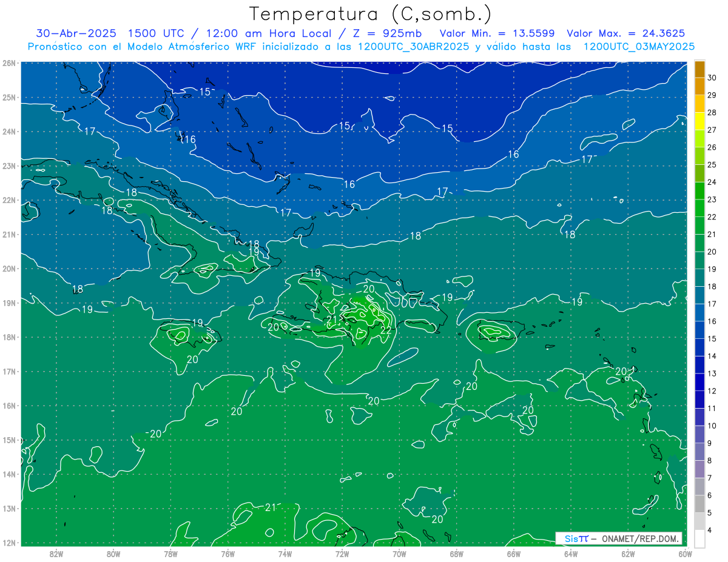Click the "66W" longitude label
This screenshot has height=562, width=728.
click(514, 553)
